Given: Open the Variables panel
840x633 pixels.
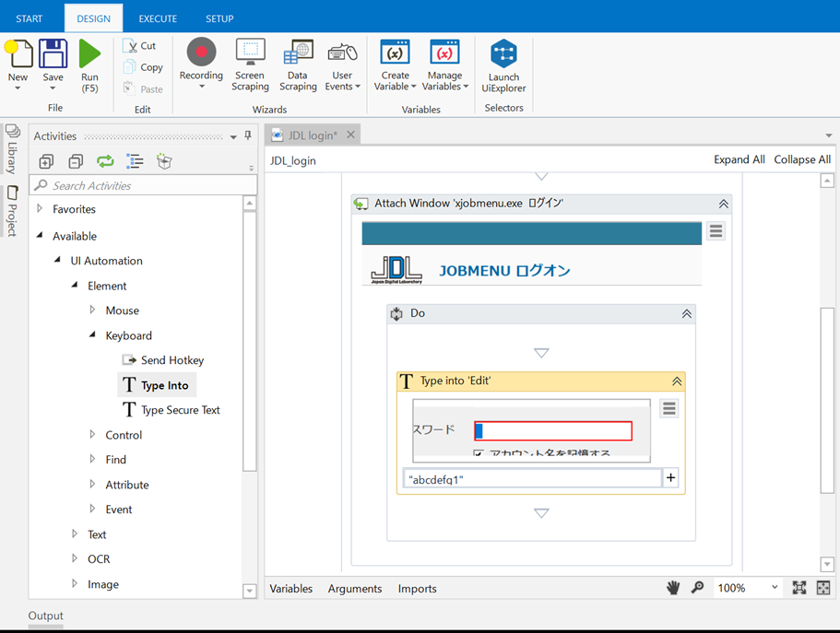Looking at the screenshot, I should tap(290, 589).
